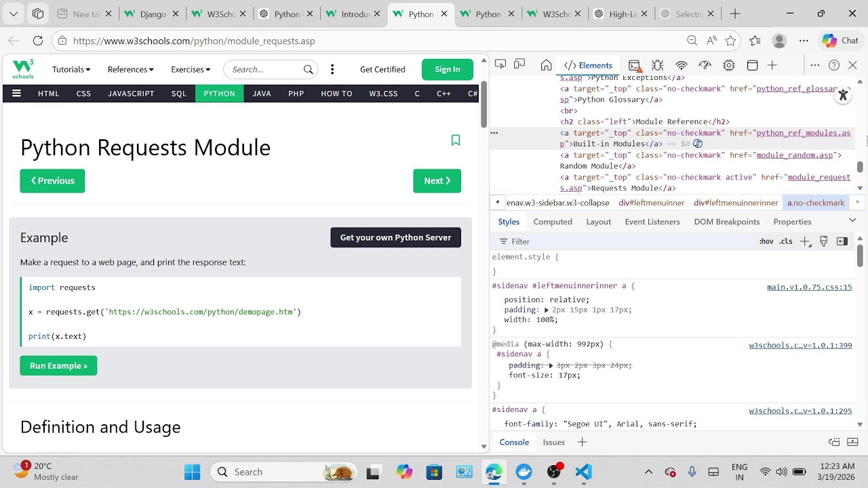Open the Issues drawer tab
This screenshot has width=868, height=488.
[x=554, y=442]
